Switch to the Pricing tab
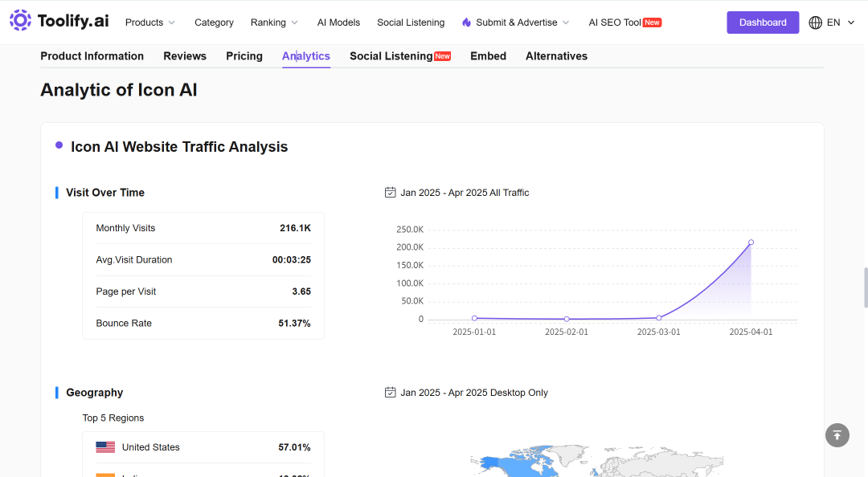868x477 pixels. 244,56
